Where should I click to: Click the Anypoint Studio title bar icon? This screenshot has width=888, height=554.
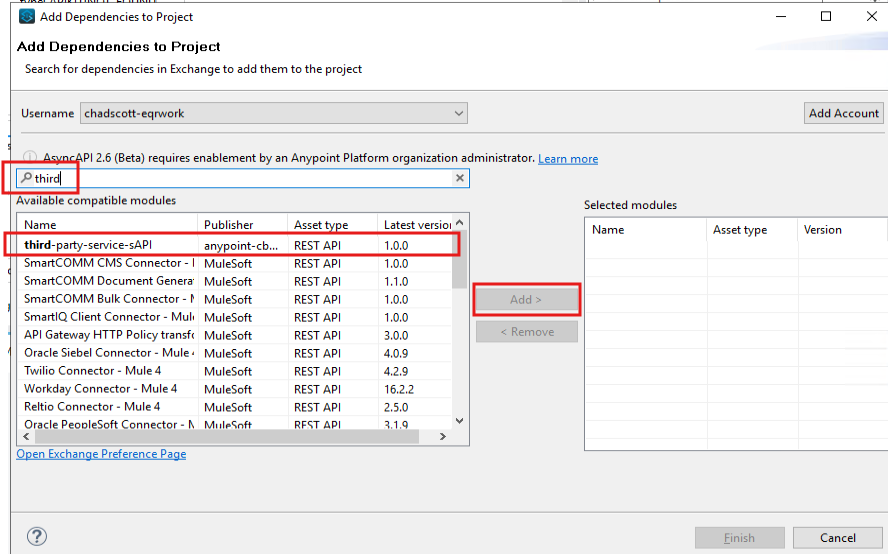pos(26,16)
